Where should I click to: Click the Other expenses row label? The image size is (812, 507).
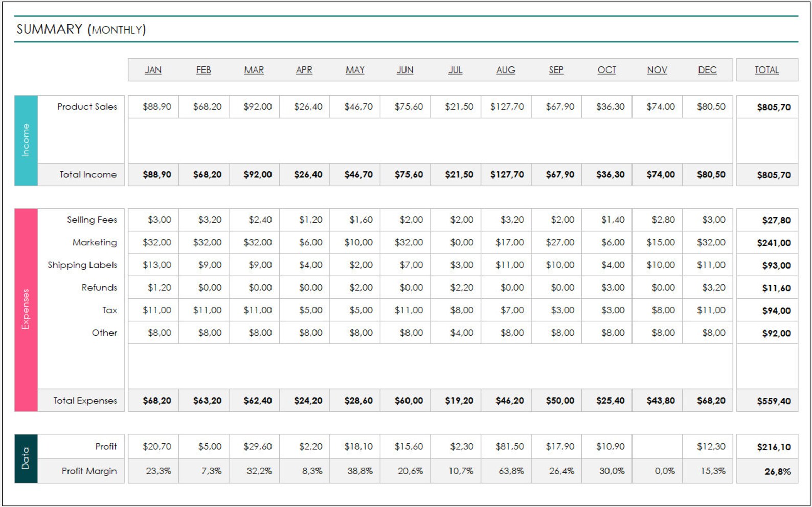104,333
